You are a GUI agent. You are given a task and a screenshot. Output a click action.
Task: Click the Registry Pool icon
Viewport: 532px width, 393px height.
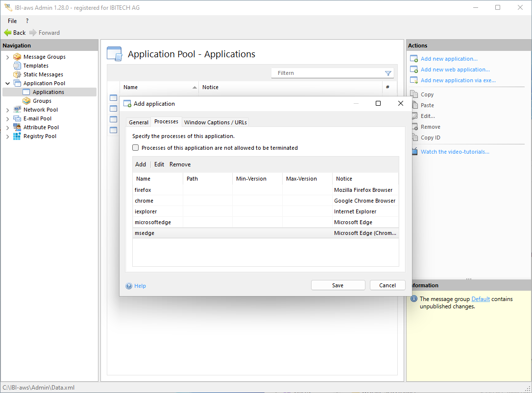18,136
